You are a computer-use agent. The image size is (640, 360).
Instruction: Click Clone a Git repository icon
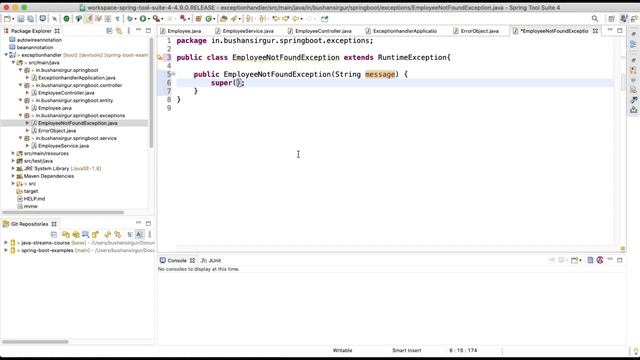coord(76,234)
